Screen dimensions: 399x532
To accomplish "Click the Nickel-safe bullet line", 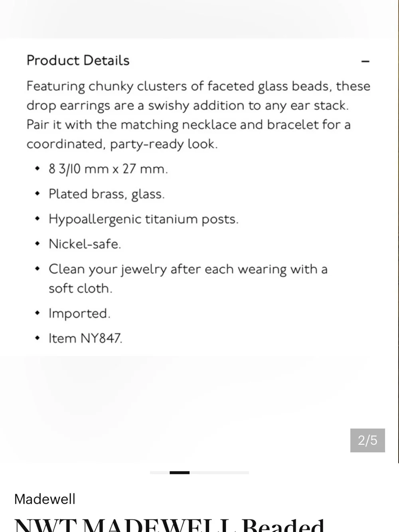I will click(85, 244).
